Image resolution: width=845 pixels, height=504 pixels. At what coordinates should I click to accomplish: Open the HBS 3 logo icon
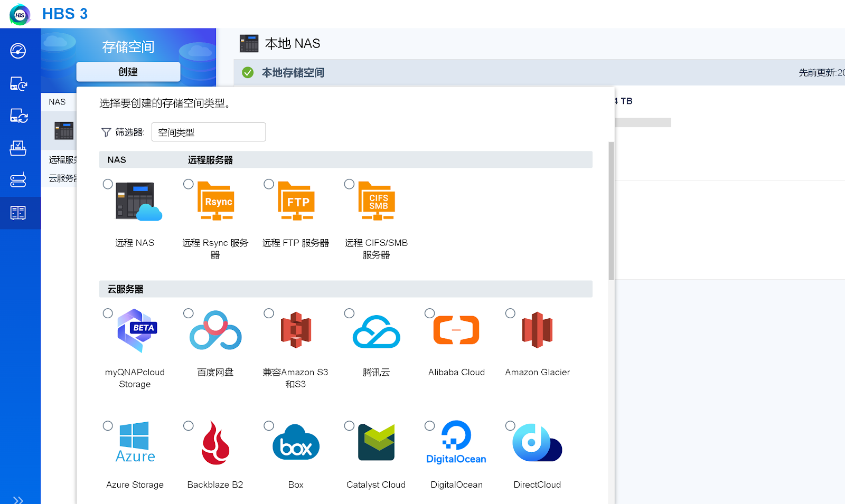20,14
